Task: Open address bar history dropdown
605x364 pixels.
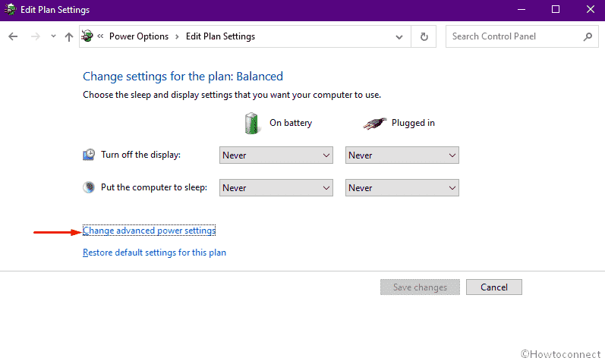Action: [399, 37]
